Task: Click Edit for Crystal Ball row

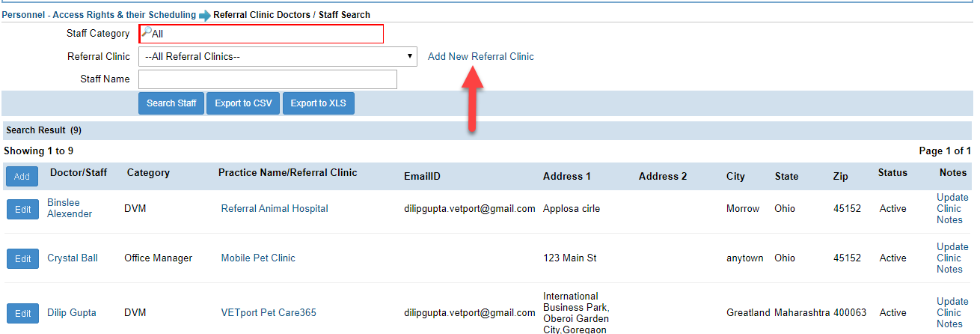Action: pos(22,258)
